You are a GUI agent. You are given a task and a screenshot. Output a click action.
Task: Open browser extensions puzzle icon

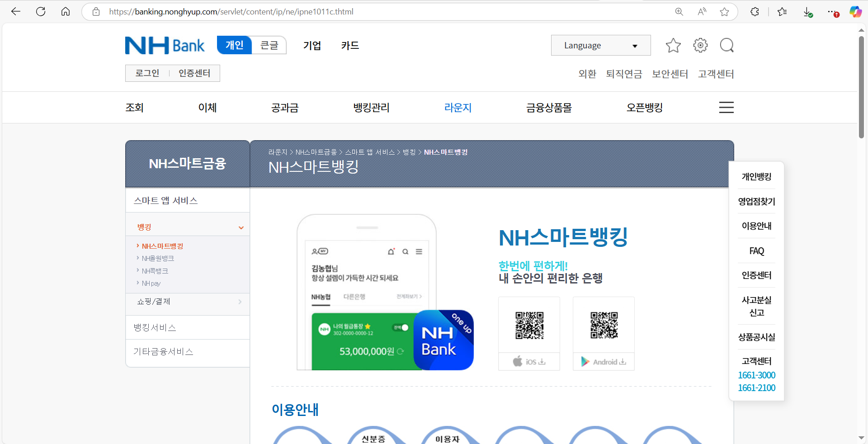755,12
